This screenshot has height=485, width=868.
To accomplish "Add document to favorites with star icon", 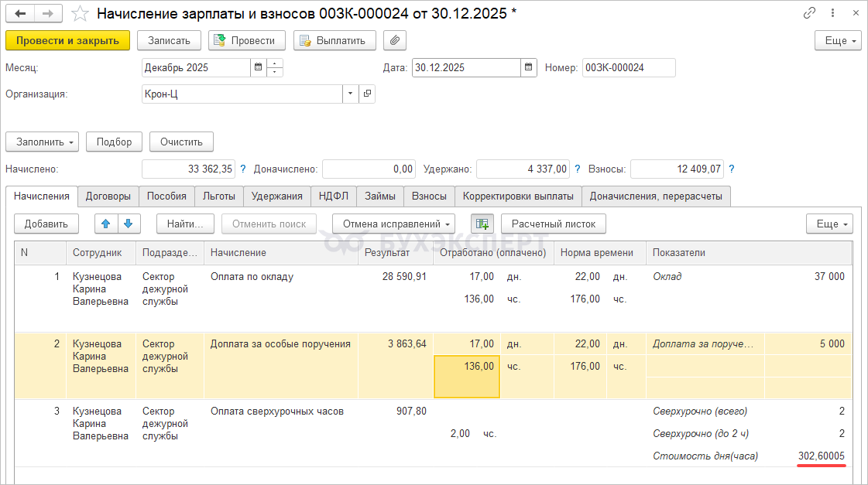I will click(x=79, y=14).
